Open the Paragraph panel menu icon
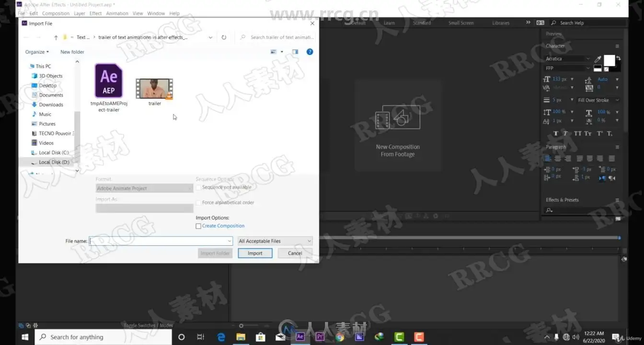 tap(617, 147)
